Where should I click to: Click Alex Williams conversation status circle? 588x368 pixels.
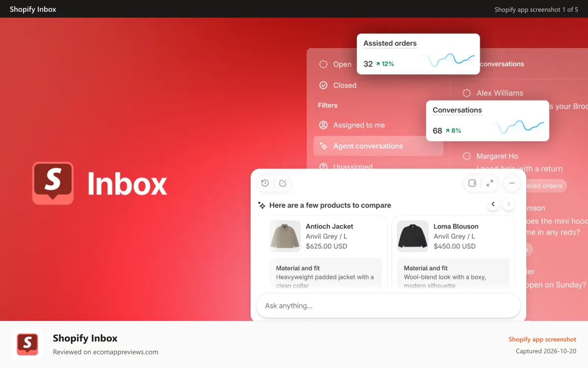pos(466,93)
